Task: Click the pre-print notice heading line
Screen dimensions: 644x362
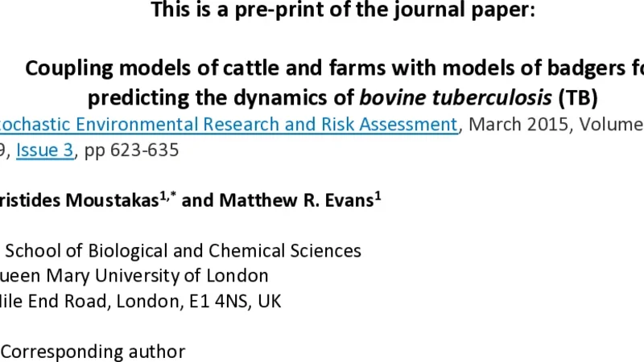Action: tap(342, 11)
